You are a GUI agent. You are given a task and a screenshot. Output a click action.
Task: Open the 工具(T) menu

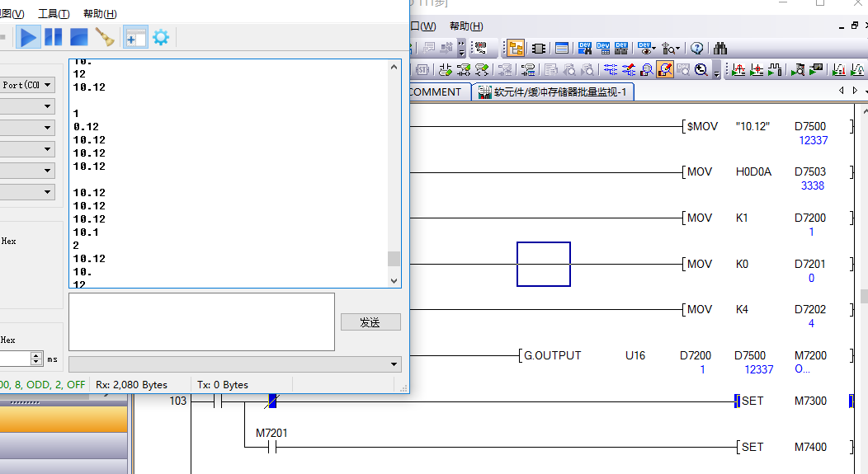(54, 14)
